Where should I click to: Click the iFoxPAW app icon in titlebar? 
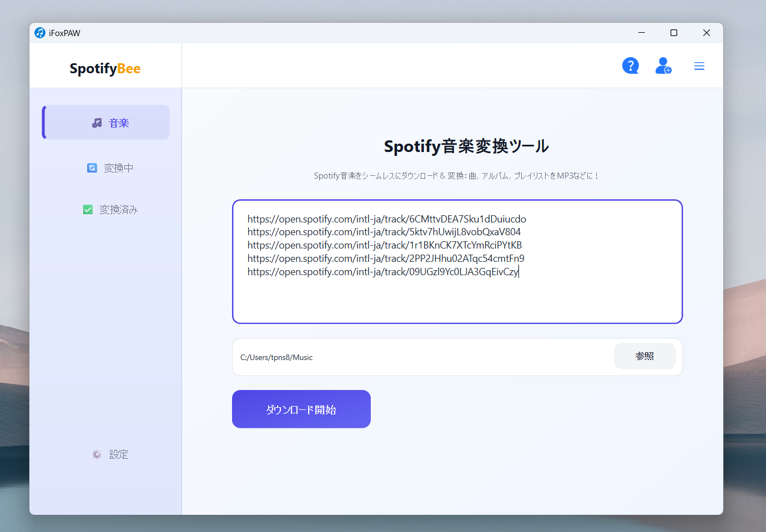point(39,32)
